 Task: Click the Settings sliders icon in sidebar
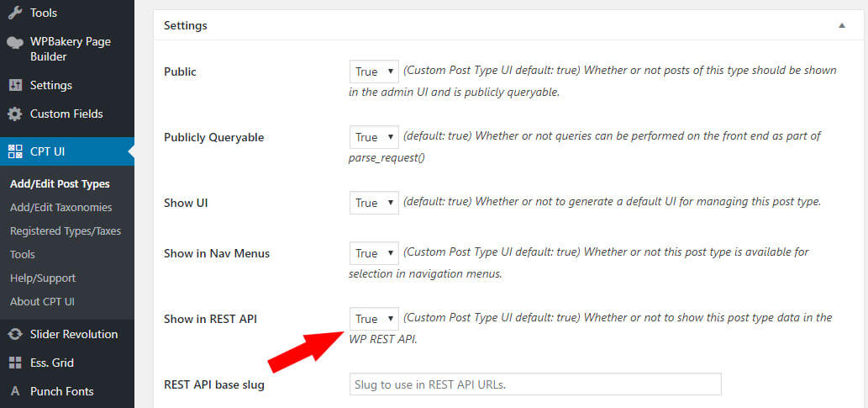point(15,85)
